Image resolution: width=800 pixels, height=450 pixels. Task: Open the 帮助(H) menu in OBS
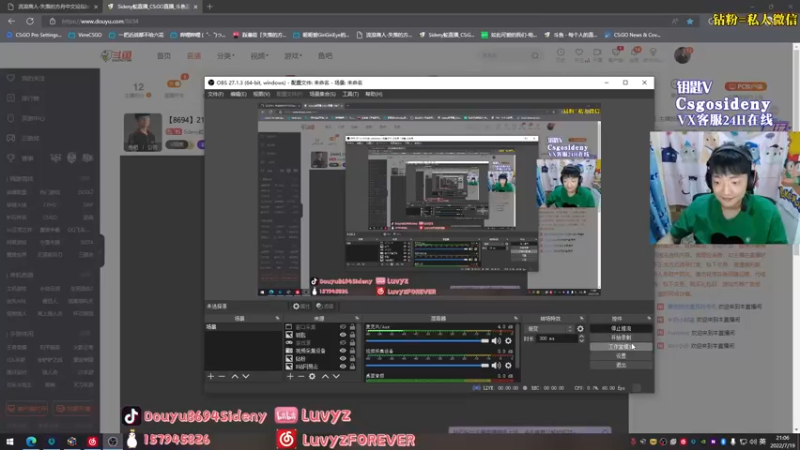pos(373,94)
